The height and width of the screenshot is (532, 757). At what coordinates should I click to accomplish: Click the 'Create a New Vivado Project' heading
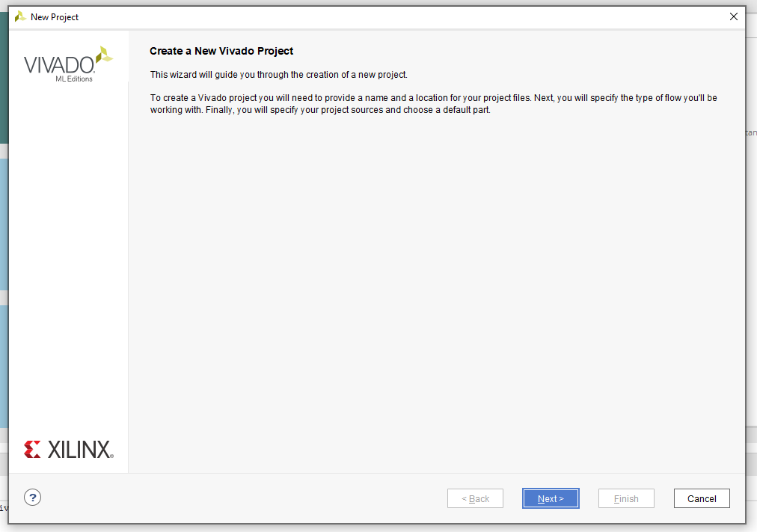(x=221, y=51)
